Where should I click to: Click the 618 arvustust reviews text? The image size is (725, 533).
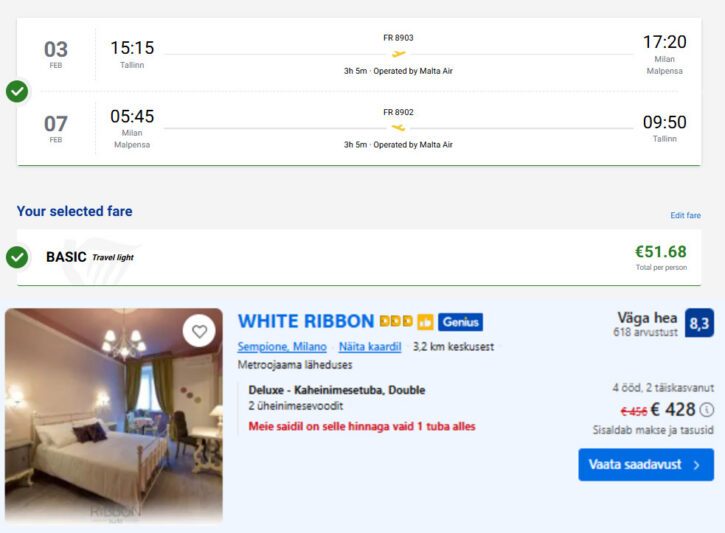pyautogui.click(x=645, y=332)
